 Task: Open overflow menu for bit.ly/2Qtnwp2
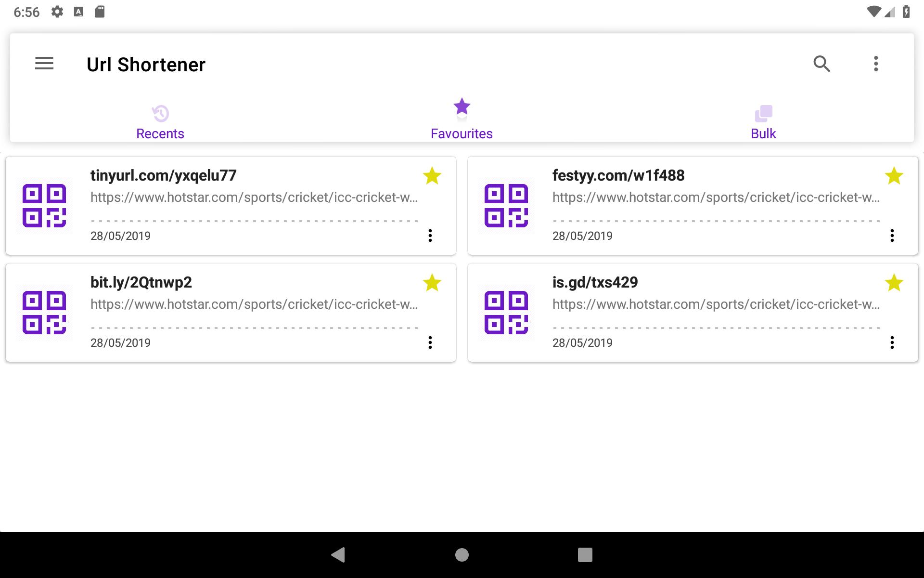(x=430, y=342)
